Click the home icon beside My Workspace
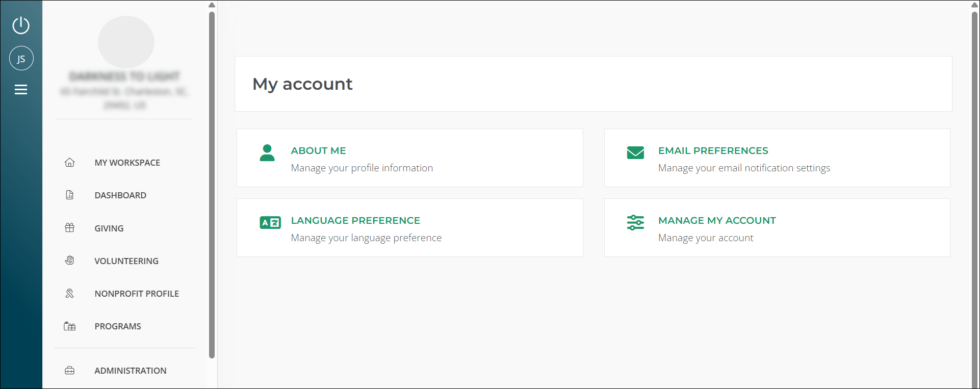Image resolution: width=980 pixels, height=389 pixels. (x=70, y=163)
